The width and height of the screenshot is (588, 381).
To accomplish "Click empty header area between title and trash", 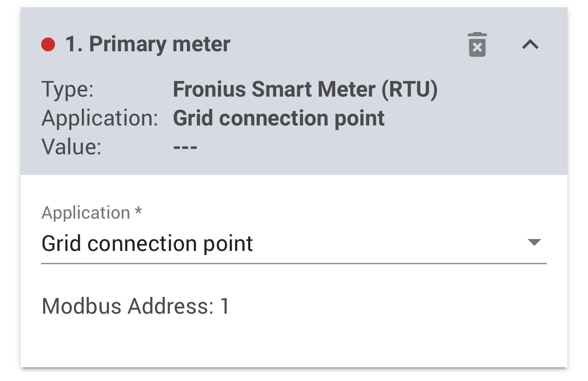I will click(x=348, y=44).
